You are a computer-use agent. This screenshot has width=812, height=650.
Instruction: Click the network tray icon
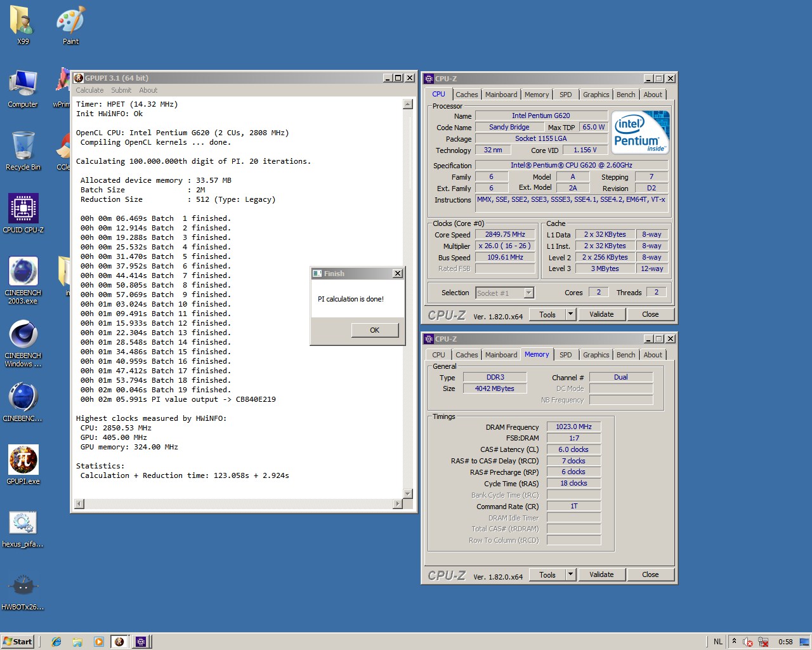(763, 642)
